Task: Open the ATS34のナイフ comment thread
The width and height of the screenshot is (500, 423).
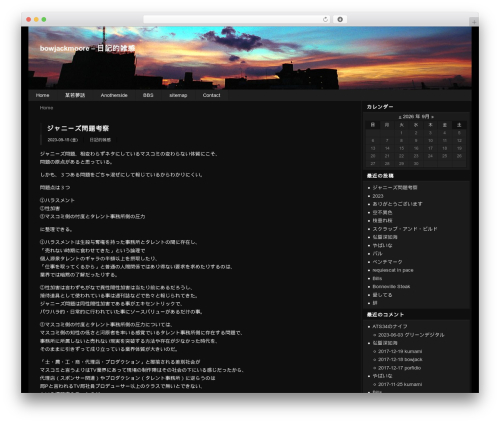Action: pos(390,327)
